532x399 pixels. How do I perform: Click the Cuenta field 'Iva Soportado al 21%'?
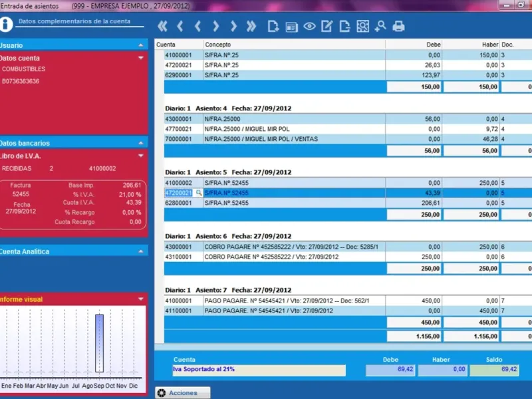coord(259,370)
